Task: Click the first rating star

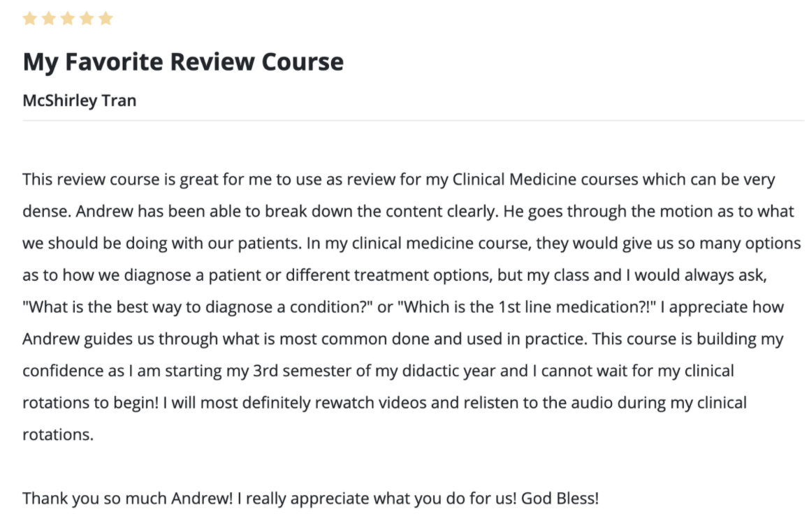Action: (x=30, y=19)
